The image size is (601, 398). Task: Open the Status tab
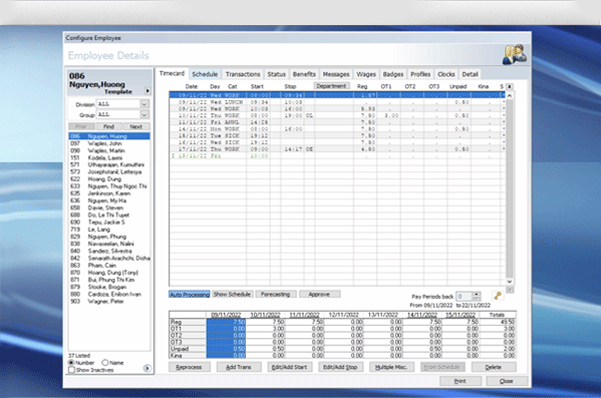pyautogui.click(x=276, y=74)
